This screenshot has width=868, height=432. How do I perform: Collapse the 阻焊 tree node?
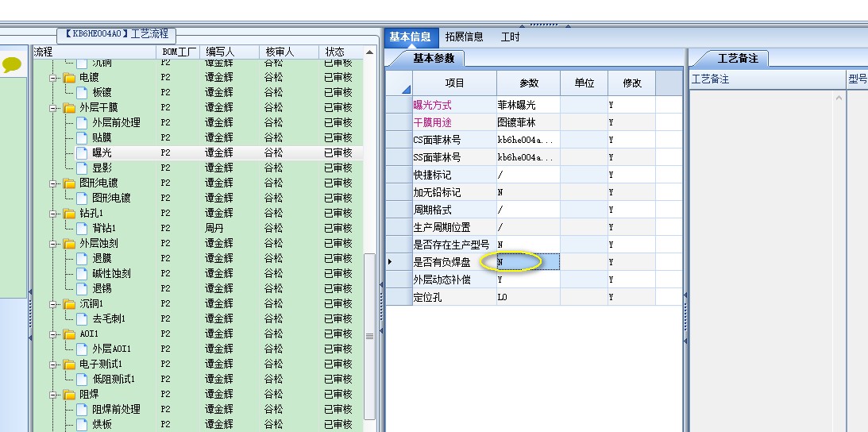coord(54,395)
